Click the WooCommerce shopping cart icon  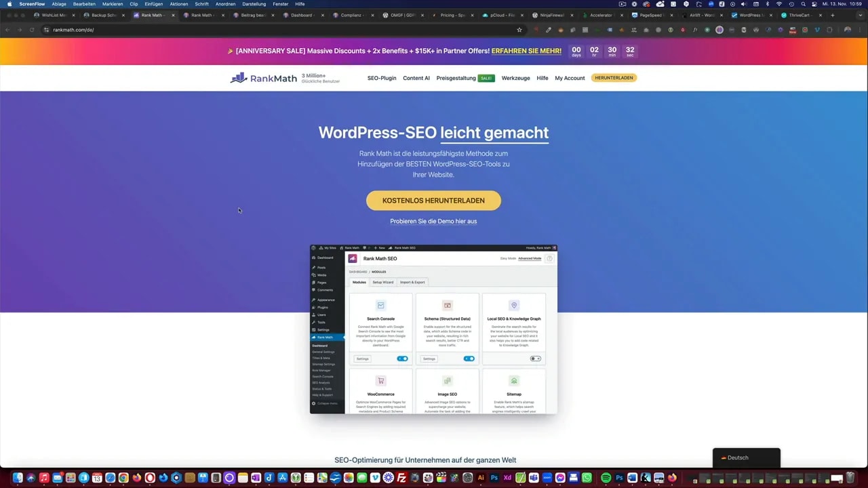point(380,380)
